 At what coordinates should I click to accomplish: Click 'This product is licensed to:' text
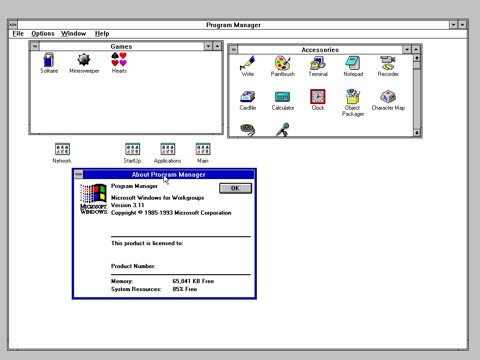pos(147,243)
